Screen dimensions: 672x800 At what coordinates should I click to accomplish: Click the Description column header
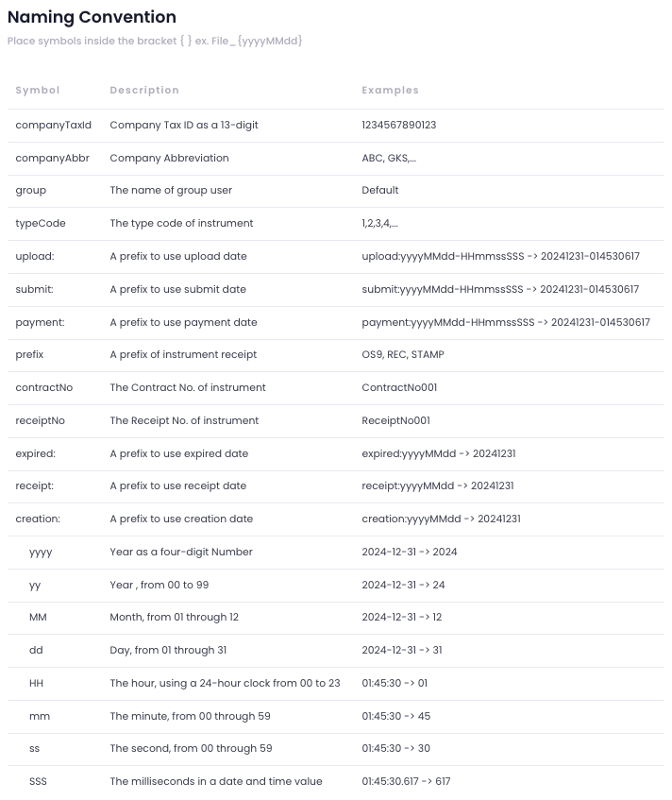144,91
